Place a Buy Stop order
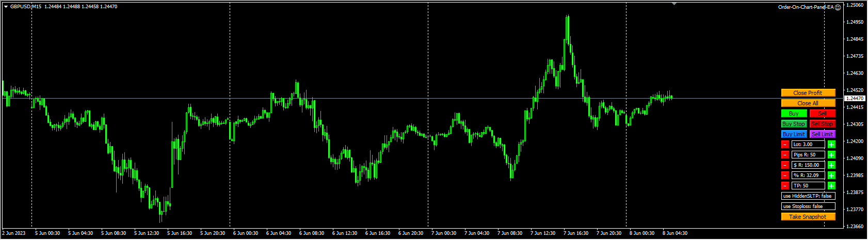 click(x=794, y=124)
